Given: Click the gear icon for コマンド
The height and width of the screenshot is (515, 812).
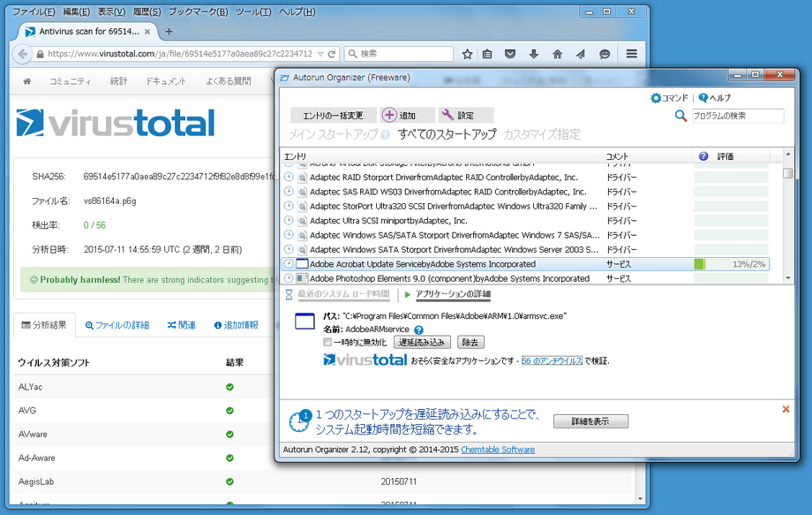Looking at the screenshot, I should coord(656,98).
